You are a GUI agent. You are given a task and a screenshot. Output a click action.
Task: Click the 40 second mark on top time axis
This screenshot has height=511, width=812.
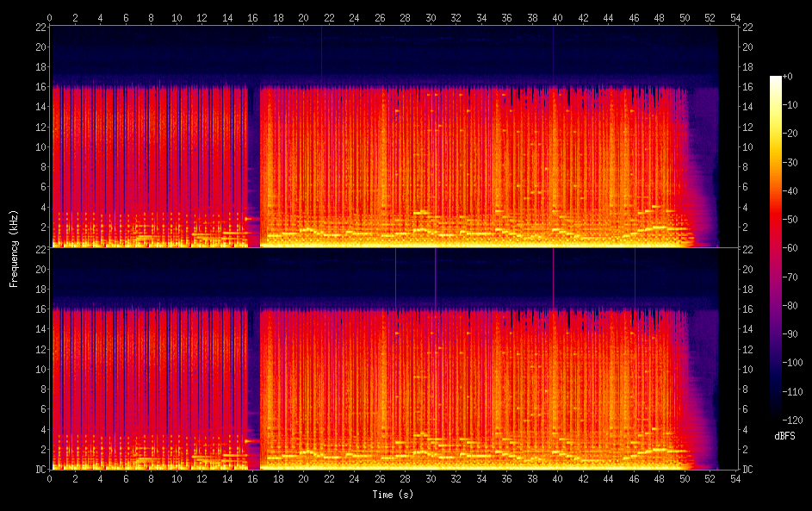[558, 16]
